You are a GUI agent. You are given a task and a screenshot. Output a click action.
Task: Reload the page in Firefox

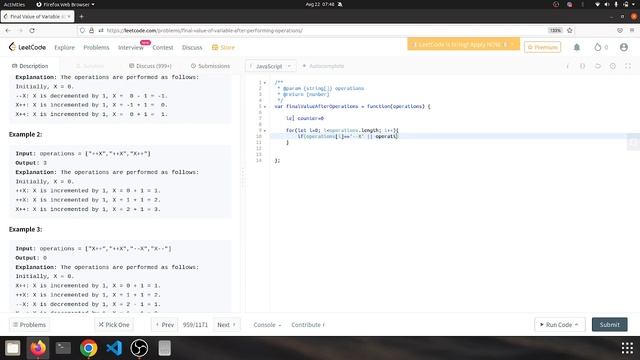pyautogui.click(x=32, y=30)
